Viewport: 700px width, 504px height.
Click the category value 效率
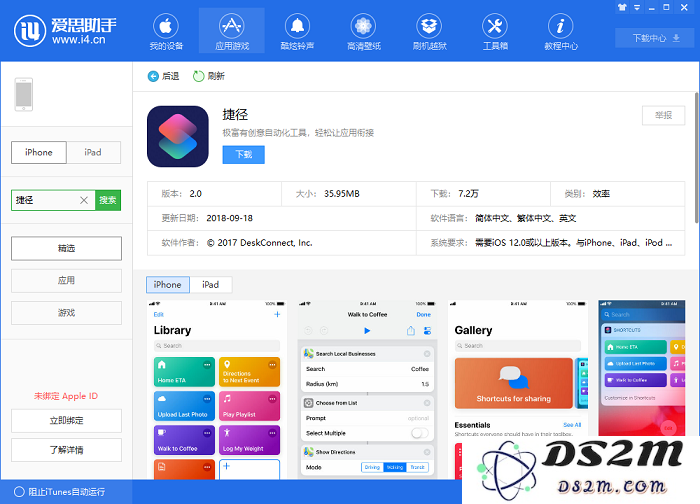[x=601, y=194]
